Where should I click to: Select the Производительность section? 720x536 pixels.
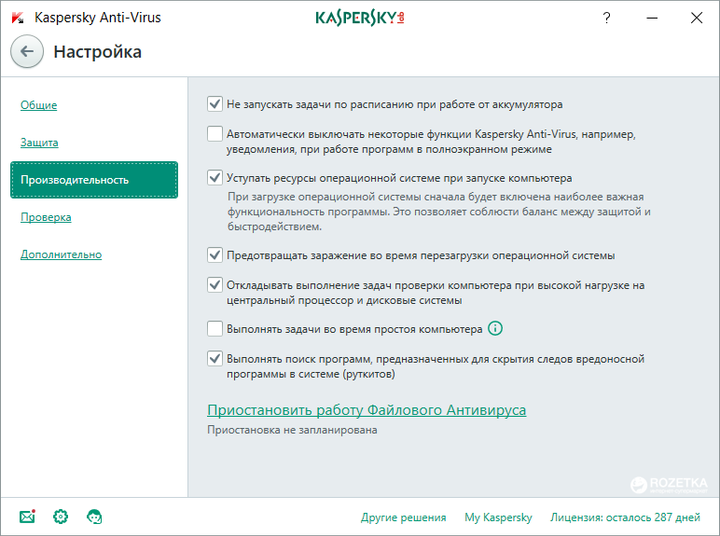point(94,180)
